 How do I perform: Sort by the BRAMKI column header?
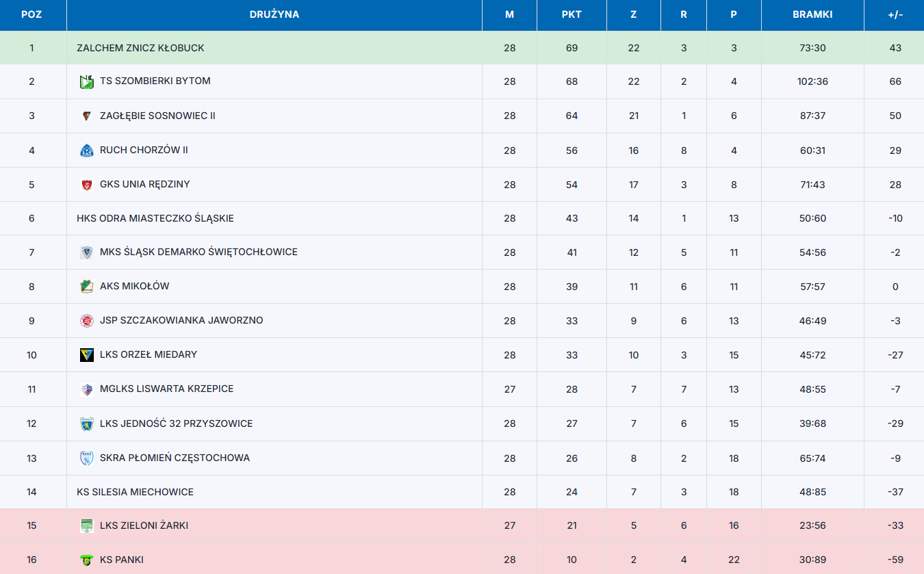pyautogui.click(x=812, y=14)
